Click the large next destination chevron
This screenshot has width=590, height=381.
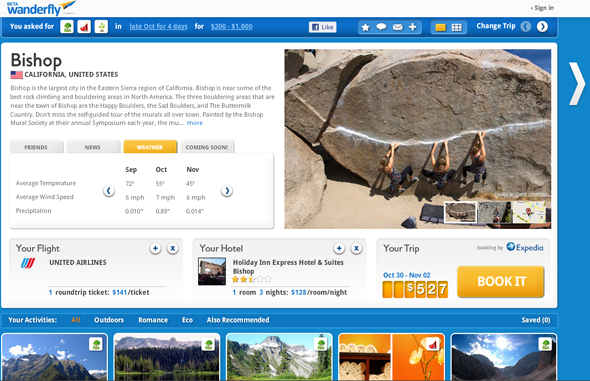click(x=577, y=83)
